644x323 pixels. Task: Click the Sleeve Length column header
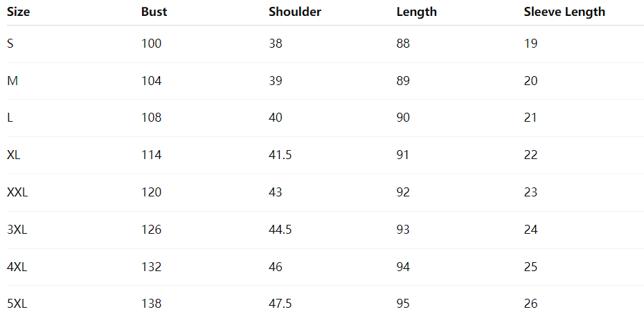click(x=564, y=12)
